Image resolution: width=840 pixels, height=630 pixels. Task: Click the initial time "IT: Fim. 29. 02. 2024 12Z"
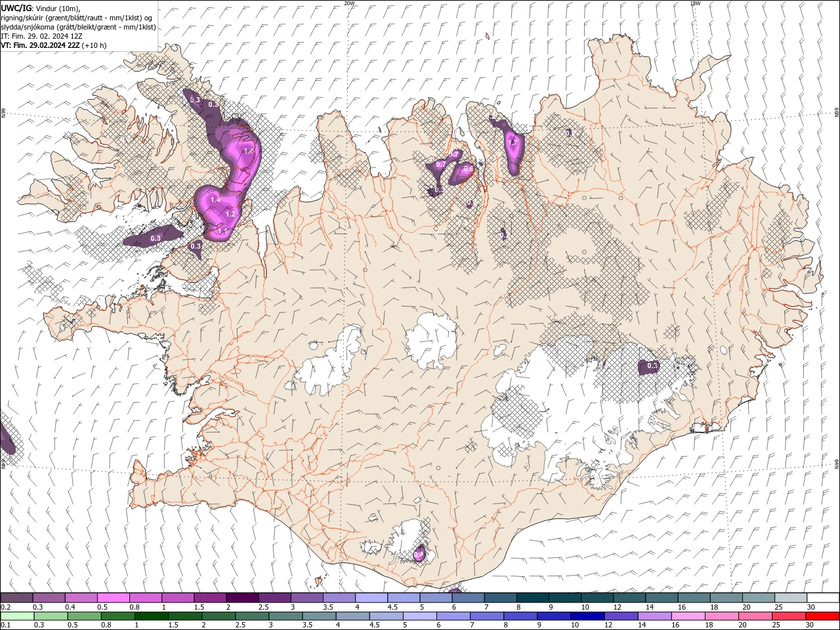41,36
